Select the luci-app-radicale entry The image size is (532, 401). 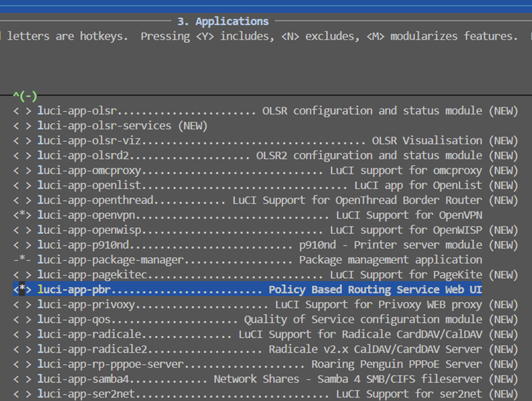tap(266, 335)
